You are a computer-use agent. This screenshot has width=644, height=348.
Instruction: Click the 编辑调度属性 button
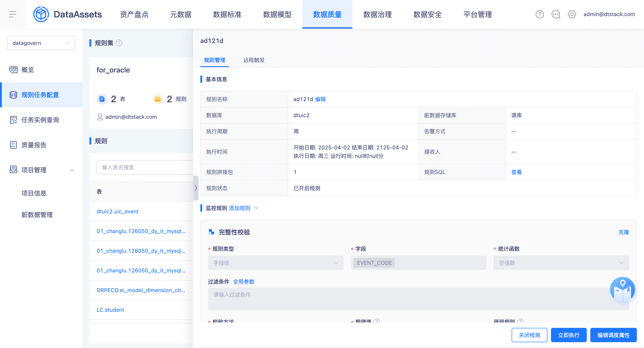(x=614, y=335)
